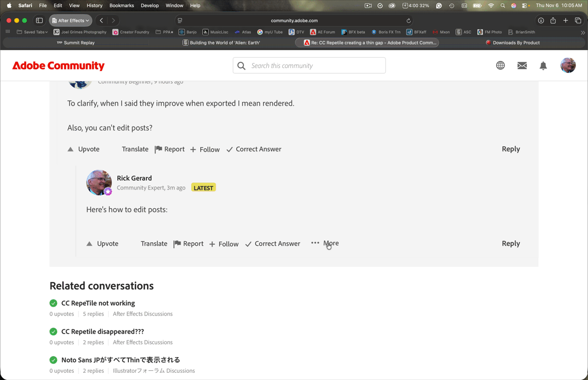Open the Noto Sans JP Thin conversation

120,360
